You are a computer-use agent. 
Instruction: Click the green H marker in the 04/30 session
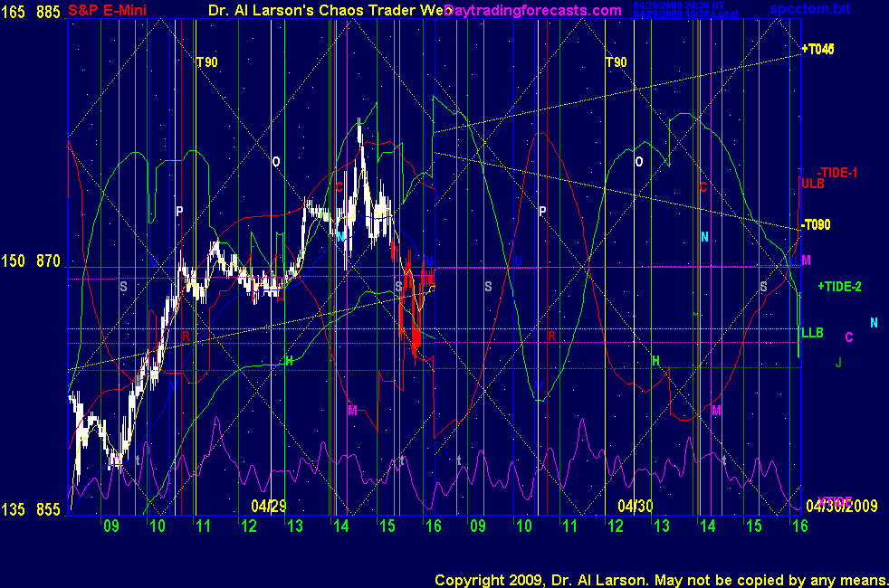pyautogui.click(x=656, y=361)
